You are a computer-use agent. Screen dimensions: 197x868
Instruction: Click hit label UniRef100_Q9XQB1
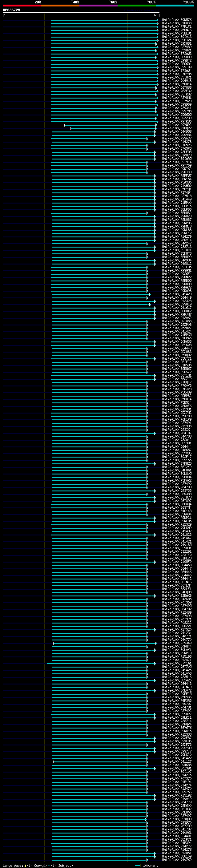tap(177, 43)
